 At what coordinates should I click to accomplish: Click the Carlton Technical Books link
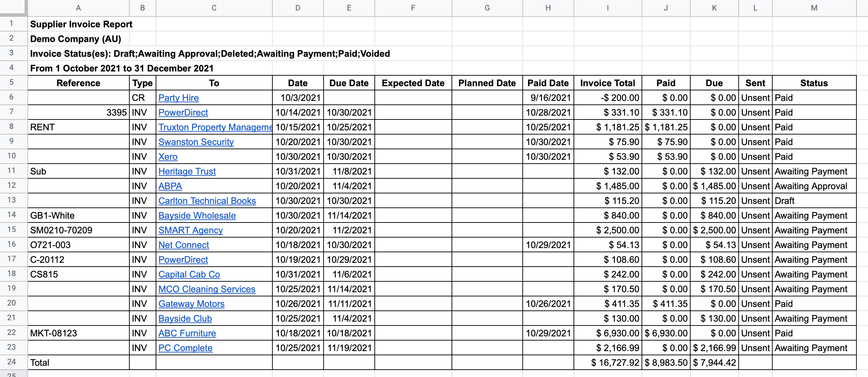point(207,201)
